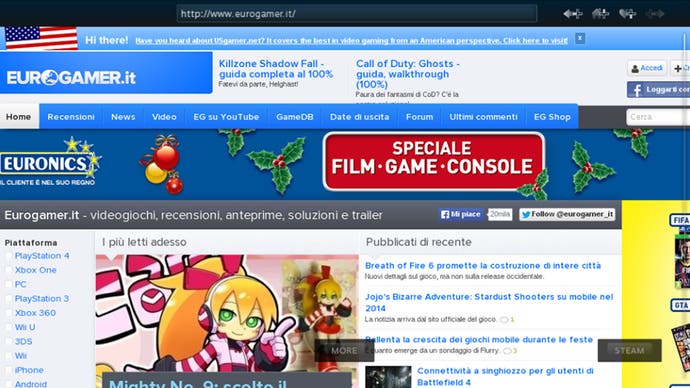Click the home page icon in browser bar

click(600, 14)
